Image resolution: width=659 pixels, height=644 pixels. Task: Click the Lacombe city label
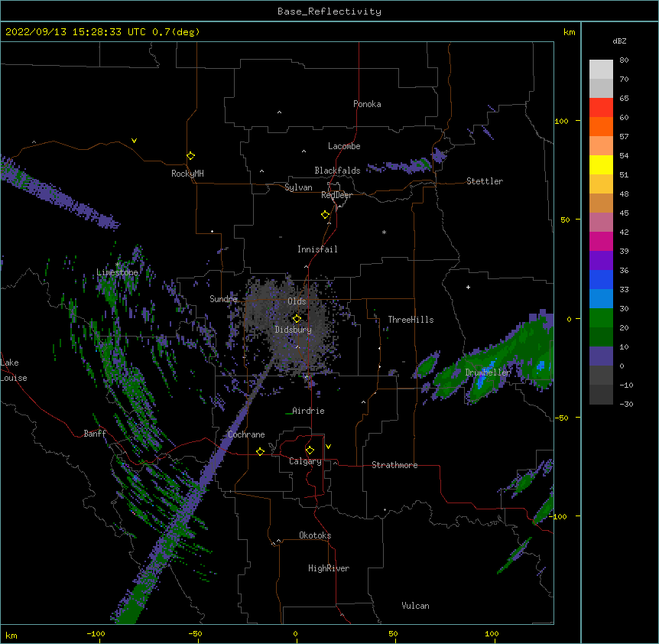[x=344, y=146]
